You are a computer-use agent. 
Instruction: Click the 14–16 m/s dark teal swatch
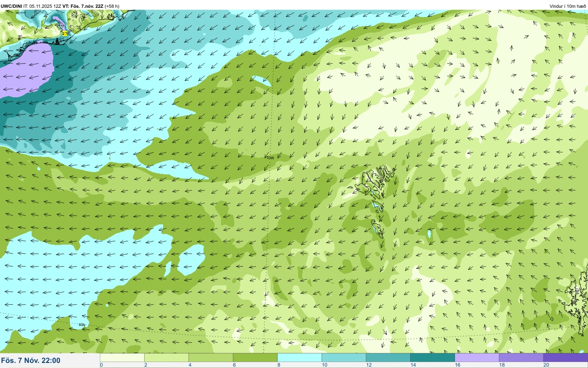432,357
